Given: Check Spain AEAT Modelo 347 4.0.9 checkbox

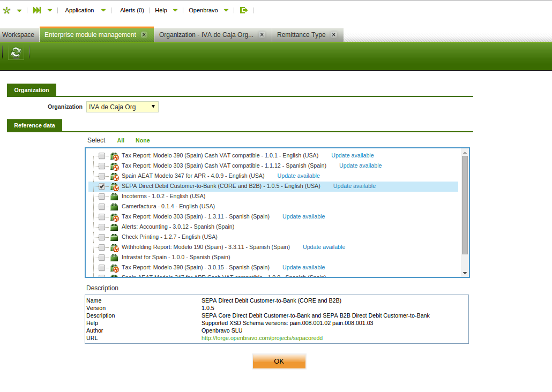Looking at the screenshot, I should pyautogui.click(x=102, y=176).
